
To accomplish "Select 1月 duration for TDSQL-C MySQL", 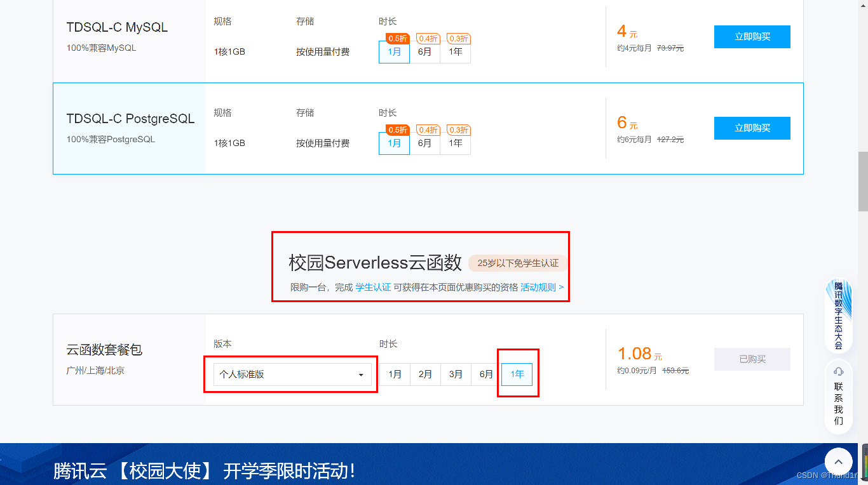I will (394, 52).
